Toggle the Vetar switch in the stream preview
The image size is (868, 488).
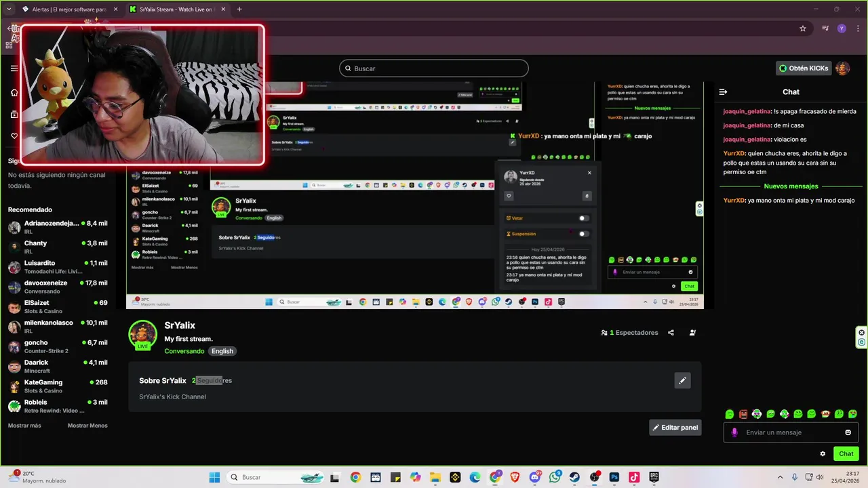click(x=583, y=218)
